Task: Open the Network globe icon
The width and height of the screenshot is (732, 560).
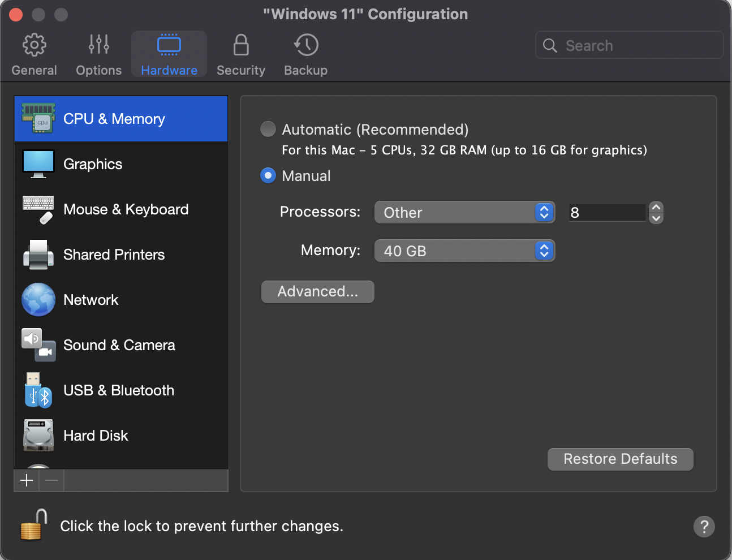Action: click(x=38, y=300)
